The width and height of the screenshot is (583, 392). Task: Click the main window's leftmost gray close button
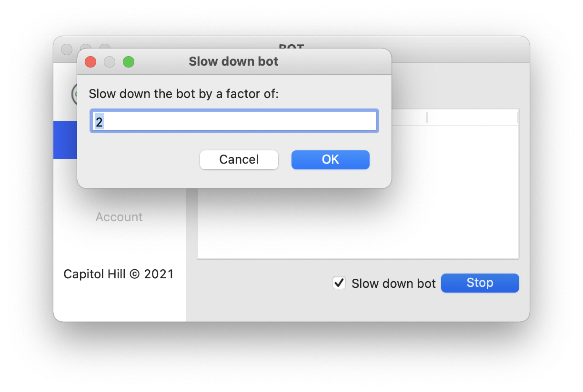coord(67,49)
